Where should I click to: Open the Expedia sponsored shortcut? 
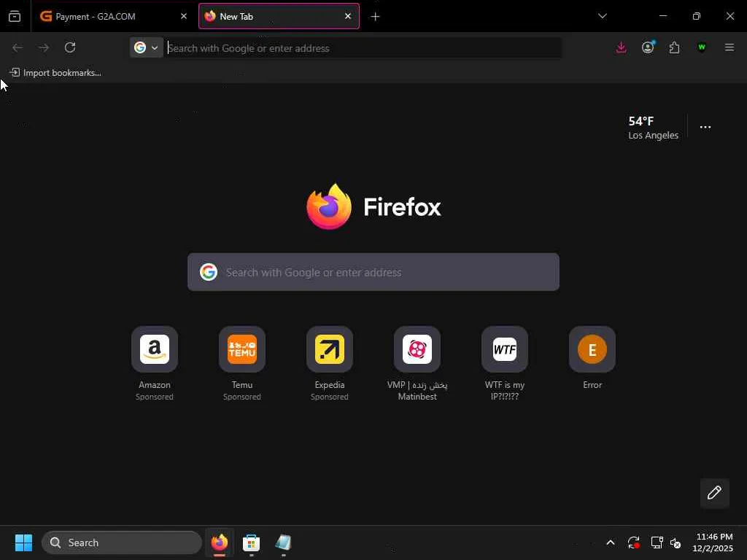330,364
